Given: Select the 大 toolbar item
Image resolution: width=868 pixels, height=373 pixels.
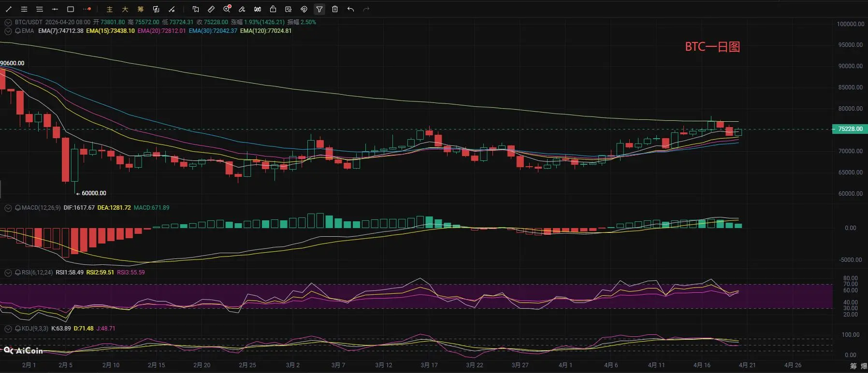Looking at the screenshot, I should click(x=125, y=9).
